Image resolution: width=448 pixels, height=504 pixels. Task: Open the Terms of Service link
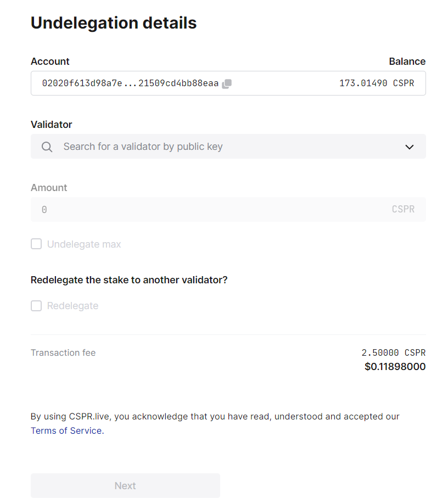66,430
